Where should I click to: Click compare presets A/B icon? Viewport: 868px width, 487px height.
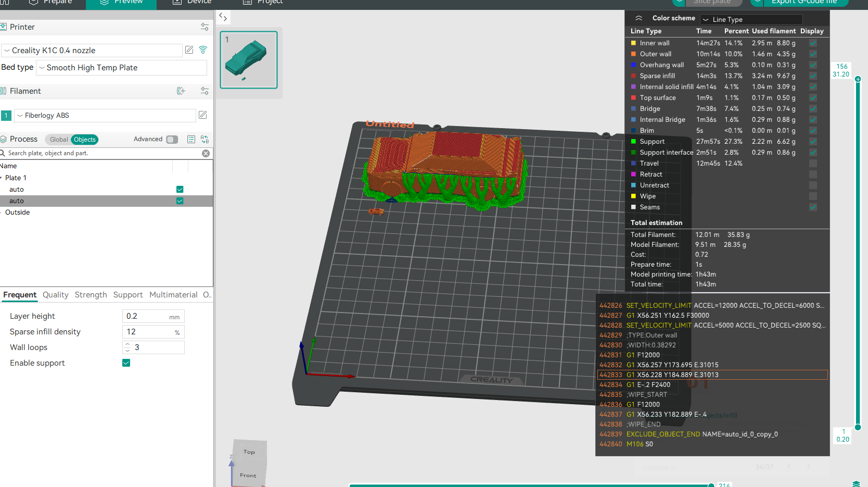(205, 140)
